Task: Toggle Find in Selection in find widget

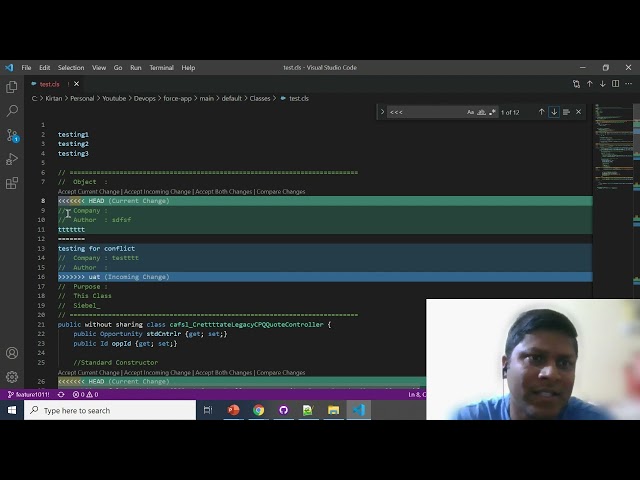Action: pos(566,112)
